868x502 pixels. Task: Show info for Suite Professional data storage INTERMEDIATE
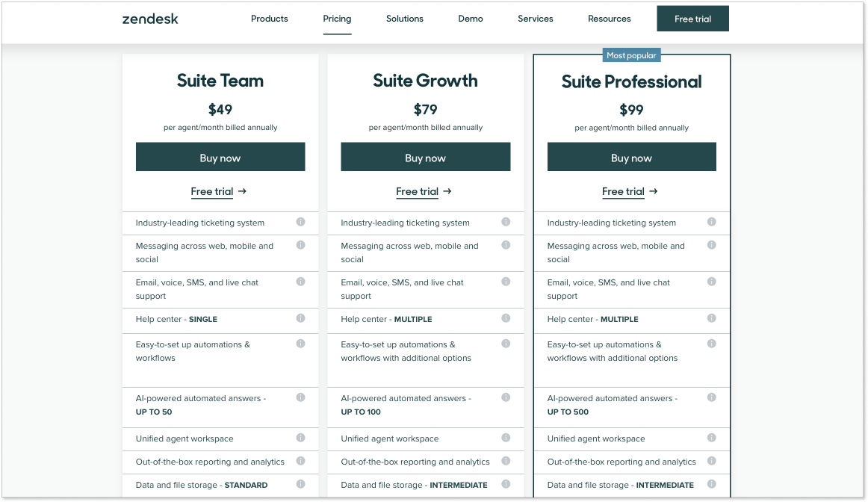712,484
